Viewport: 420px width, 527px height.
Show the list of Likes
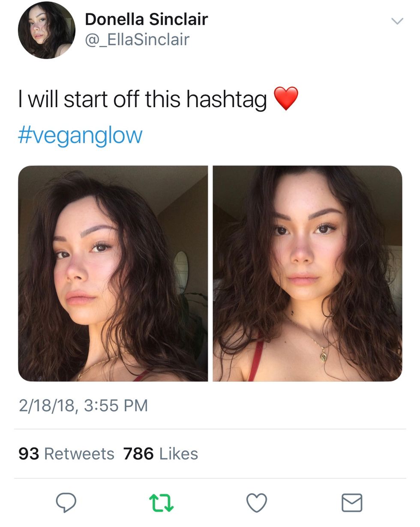coord(178,454)
